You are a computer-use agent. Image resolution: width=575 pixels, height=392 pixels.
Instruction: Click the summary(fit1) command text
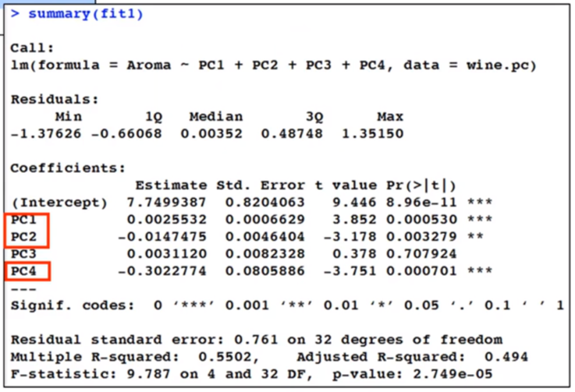(x=86, y=14)
